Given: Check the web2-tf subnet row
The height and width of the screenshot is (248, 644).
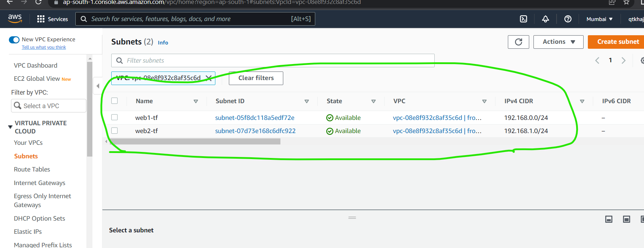Looking at the screenshot, I should (x=114, y=131).
